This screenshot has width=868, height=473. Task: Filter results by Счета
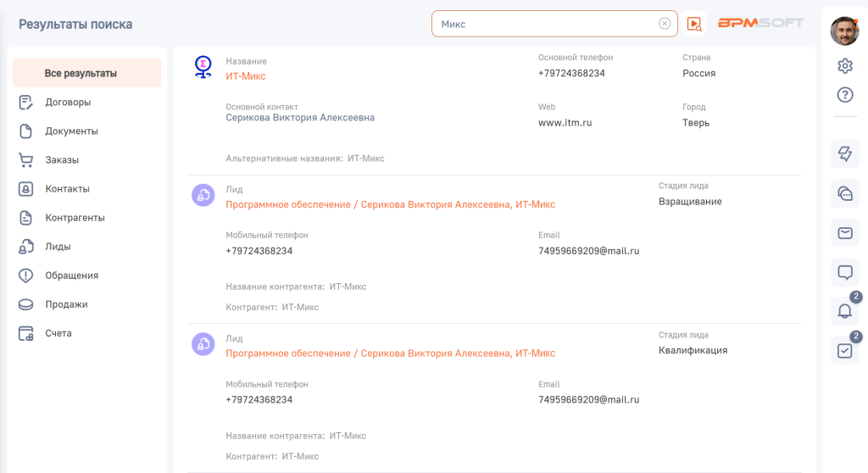pyautogui.click(x=58, y=333)
